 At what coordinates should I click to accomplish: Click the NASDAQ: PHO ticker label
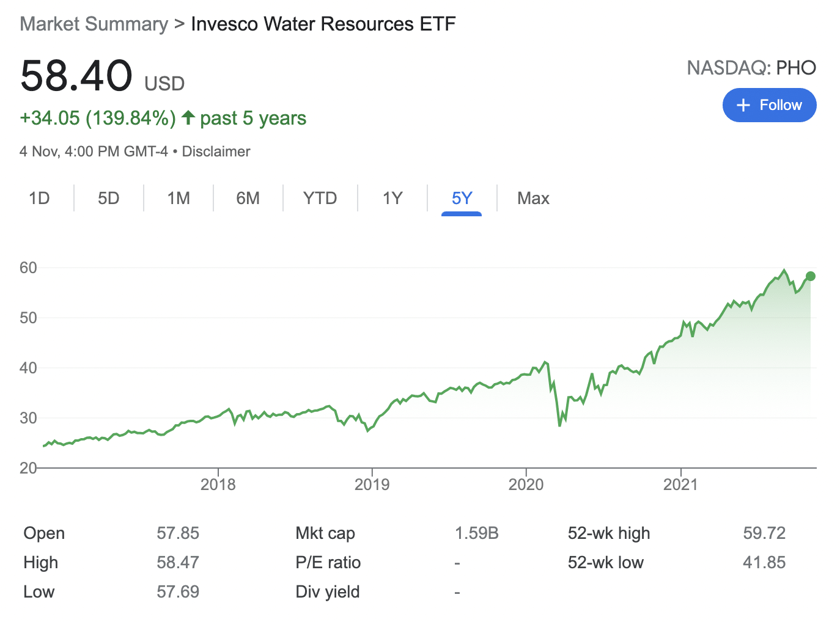pos(751,68)
